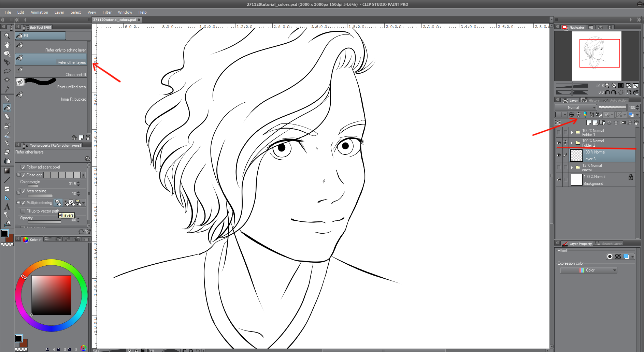Click the color wheel saturation square
The image size is (644, 352).
[51, 295]
